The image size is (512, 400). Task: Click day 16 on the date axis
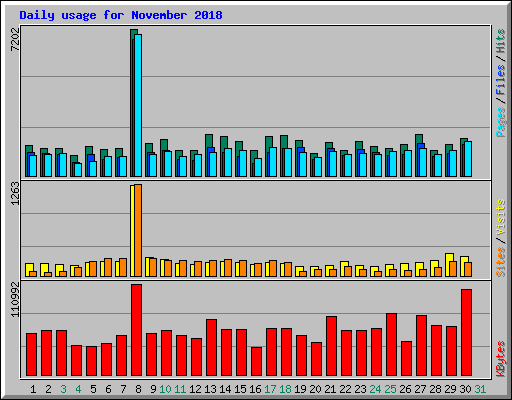255,389
